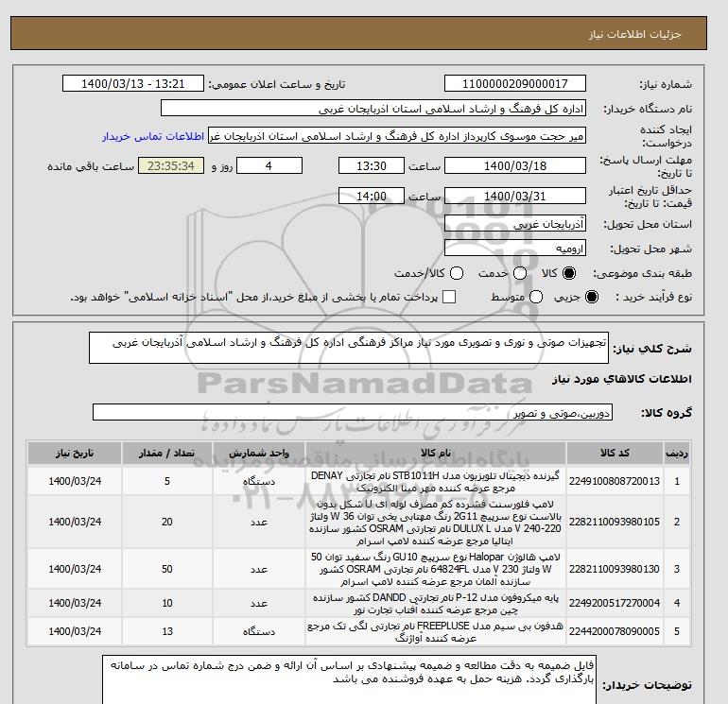Image resolution: width=728 pixels, height=704 pixels.
Task: Click the response deadline time 13:30
Action: (x=372, y=165)
